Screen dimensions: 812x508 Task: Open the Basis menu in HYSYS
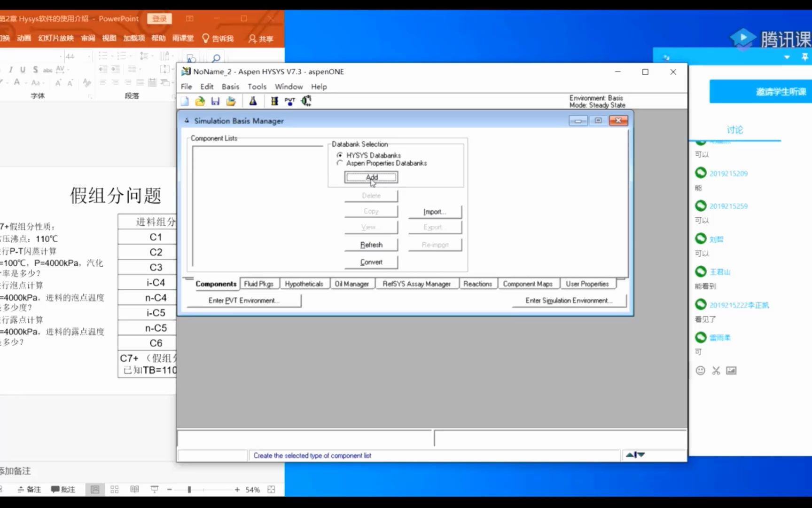coord(230,87)
